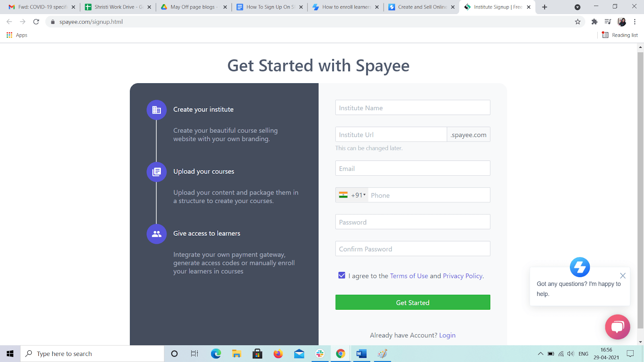Open the Privacy Policy link
644x362 pixels.
pos(462,276)
